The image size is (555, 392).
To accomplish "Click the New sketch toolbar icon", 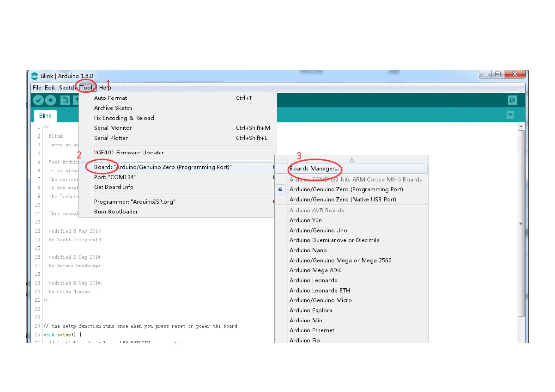I will pos(65,100).
